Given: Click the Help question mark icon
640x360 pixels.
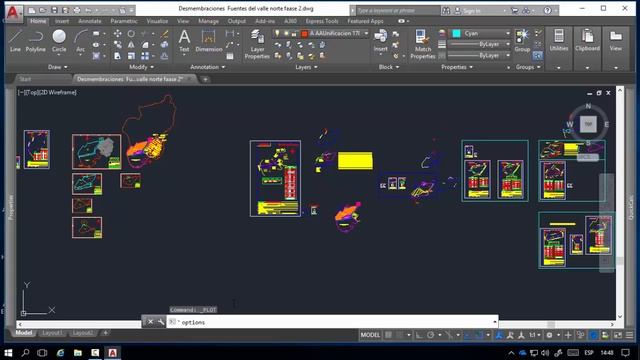Looking at the screenshot, I should [x=547, y=11].
